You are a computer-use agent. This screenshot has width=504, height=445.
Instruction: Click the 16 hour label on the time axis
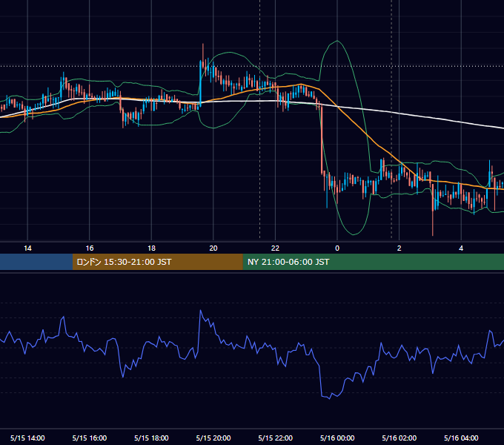point(90,248)
